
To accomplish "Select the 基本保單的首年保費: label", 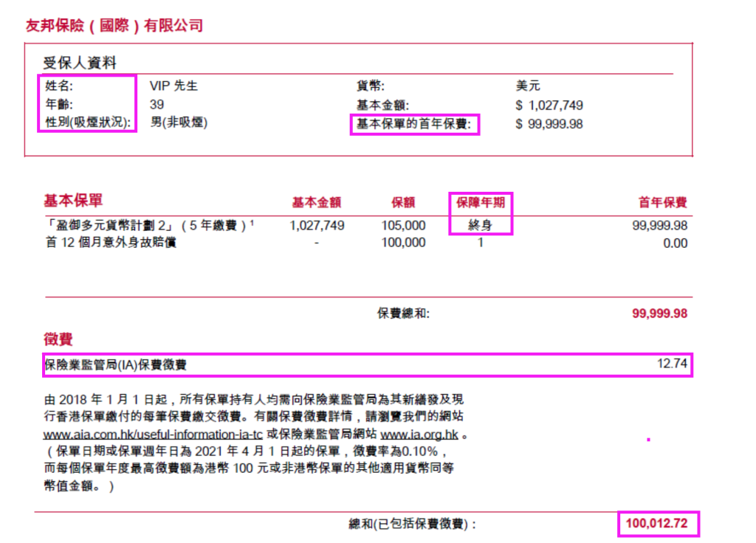I will [413, 124].
